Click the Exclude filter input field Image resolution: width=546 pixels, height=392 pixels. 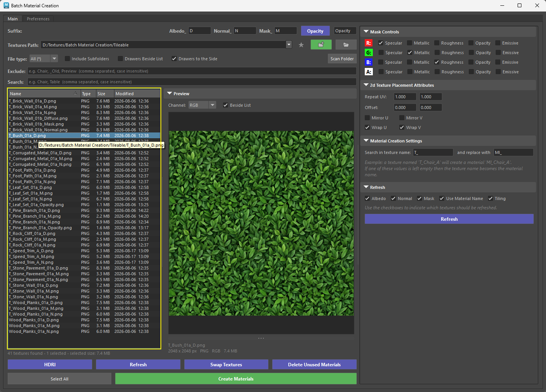192,71
